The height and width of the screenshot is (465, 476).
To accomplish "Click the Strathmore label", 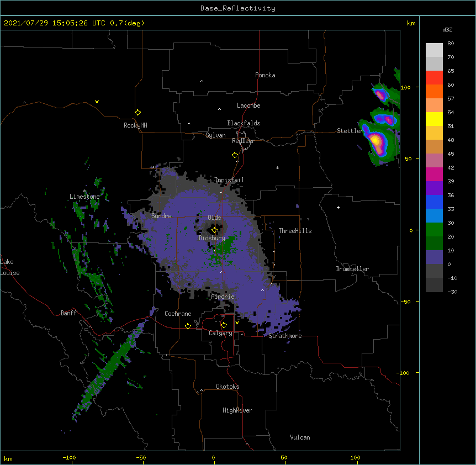I will 285,336.
